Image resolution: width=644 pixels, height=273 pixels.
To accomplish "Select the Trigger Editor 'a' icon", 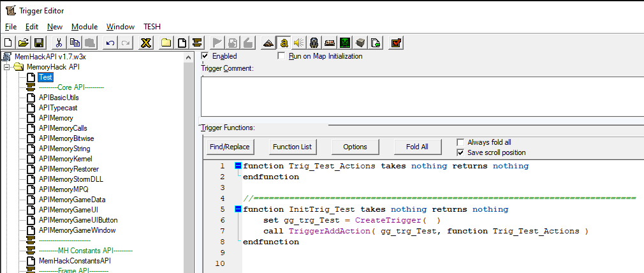I will tap(283, 43).
